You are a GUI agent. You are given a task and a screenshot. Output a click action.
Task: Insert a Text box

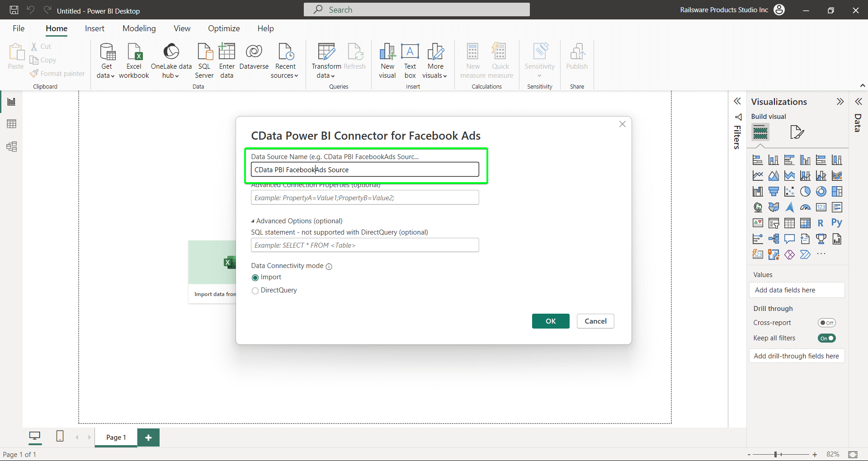(x=410, y=61)
